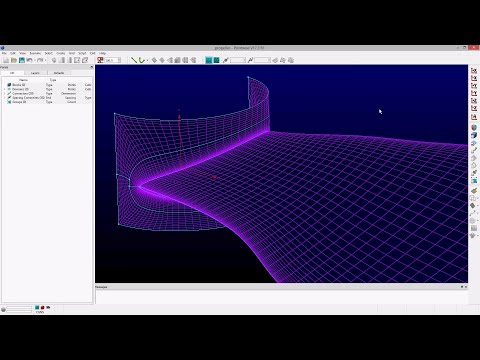480x360 pixels.
Task: Click the red square in the status bar
Action: pos(43,308)
